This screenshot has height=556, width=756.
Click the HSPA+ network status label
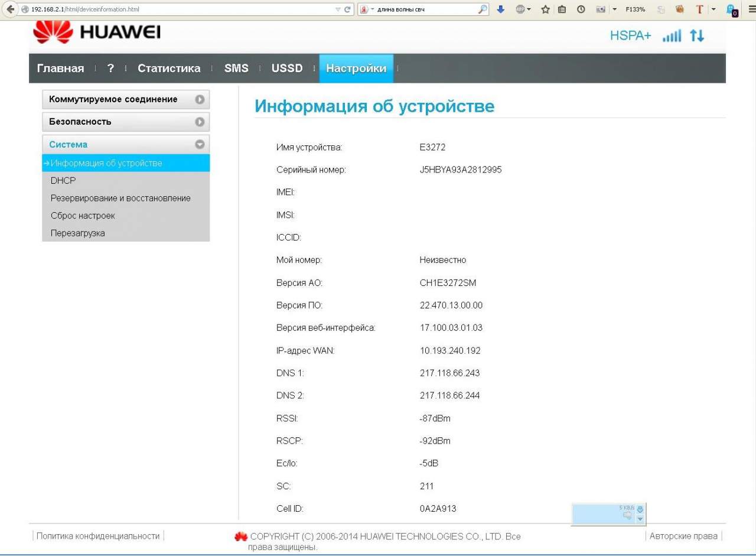(x=630, y=36)
